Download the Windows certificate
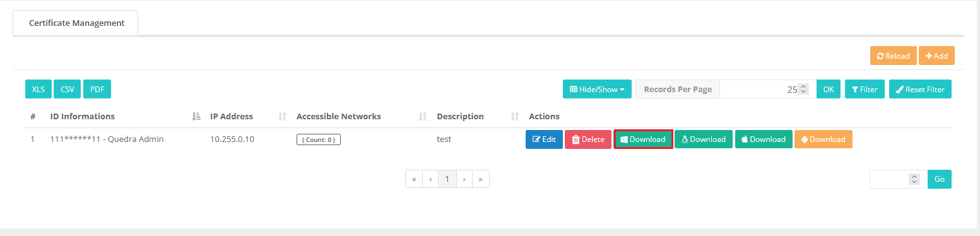This screenshot has width=980, height=236. (x=643, y=139)
